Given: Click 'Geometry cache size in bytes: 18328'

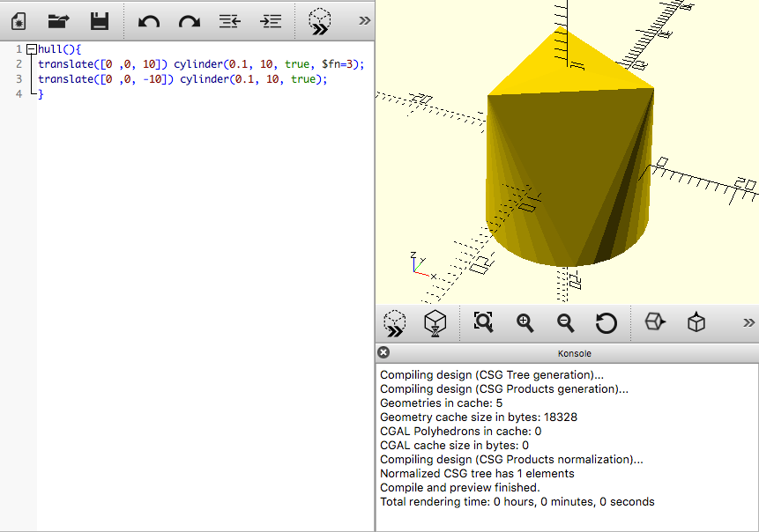Looking at the screenshot, I should tap(479, 417).
